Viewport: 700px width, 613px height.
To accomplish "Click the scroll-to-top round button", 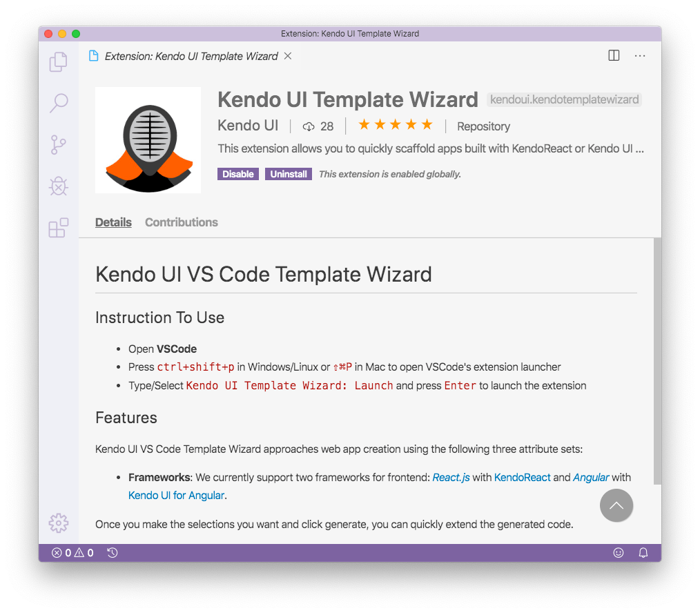I will coord(616,505).
